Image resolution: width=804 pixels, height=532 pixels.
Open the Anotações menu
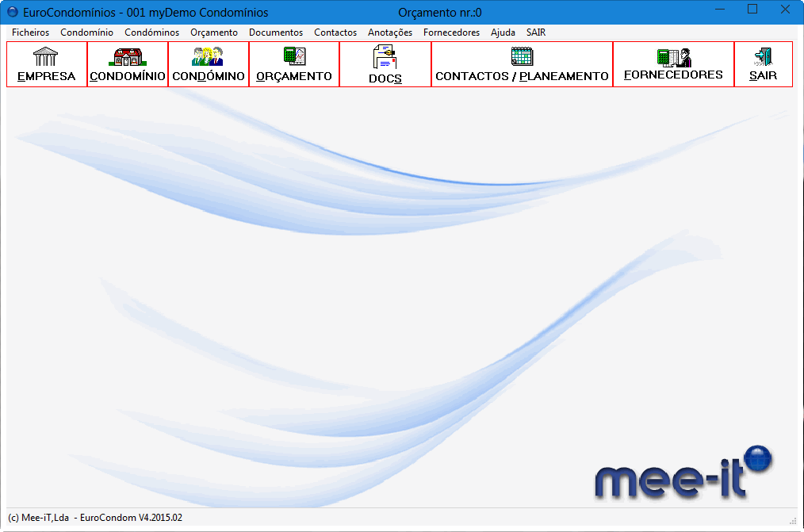(x=390, y=33)
